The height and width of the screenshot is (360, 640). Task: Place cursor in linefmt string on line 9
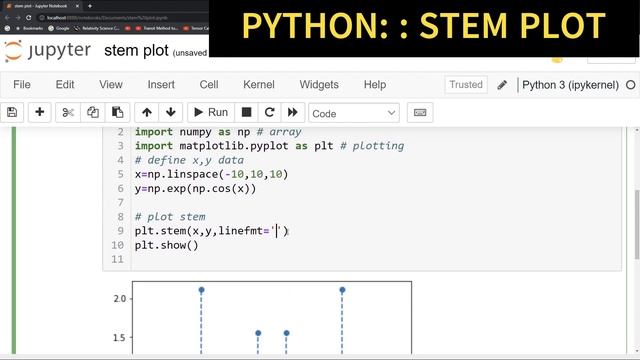277,231
